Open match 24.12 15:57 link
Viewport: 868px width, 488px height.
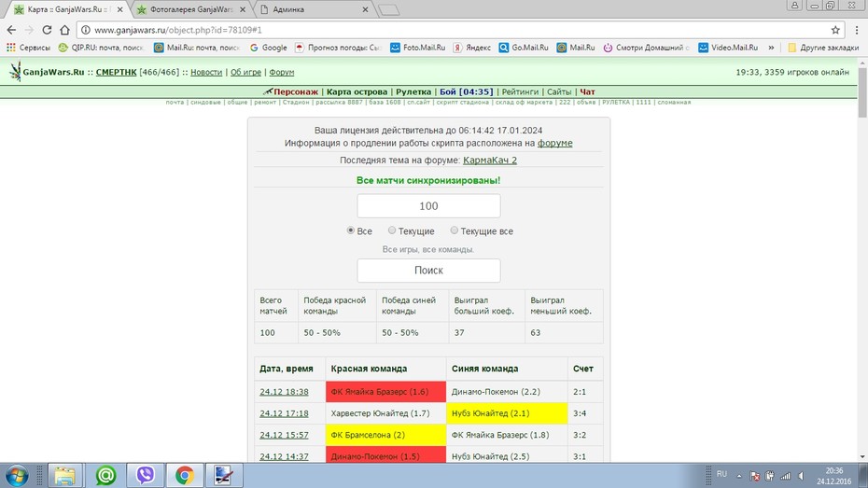coord(284,435)
